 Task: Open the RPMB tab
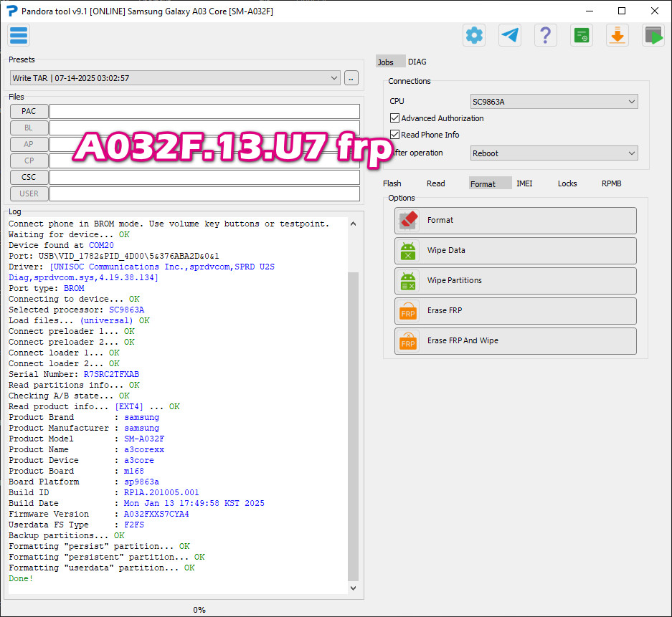pos(611,183)
